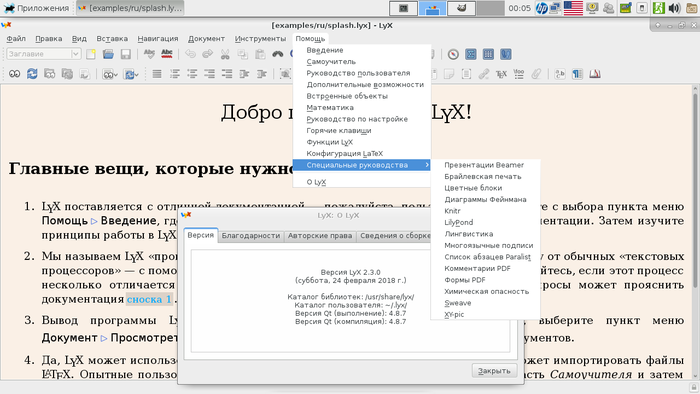This screenshot has width=700, height=394.
Task: Click the volume speaker icon in the tray
Action: point(675,8)
